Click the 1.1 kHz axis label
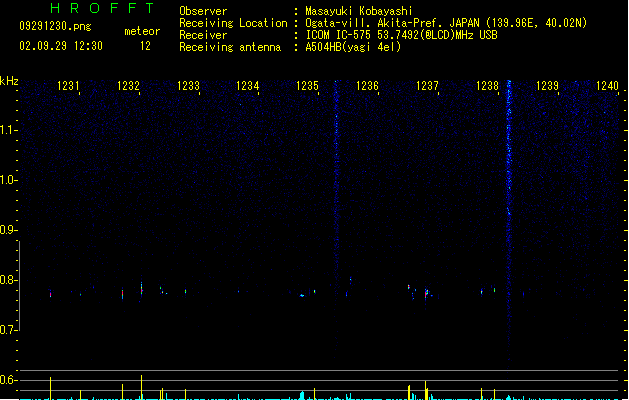The image size is (629, 400). coord(8,130)
